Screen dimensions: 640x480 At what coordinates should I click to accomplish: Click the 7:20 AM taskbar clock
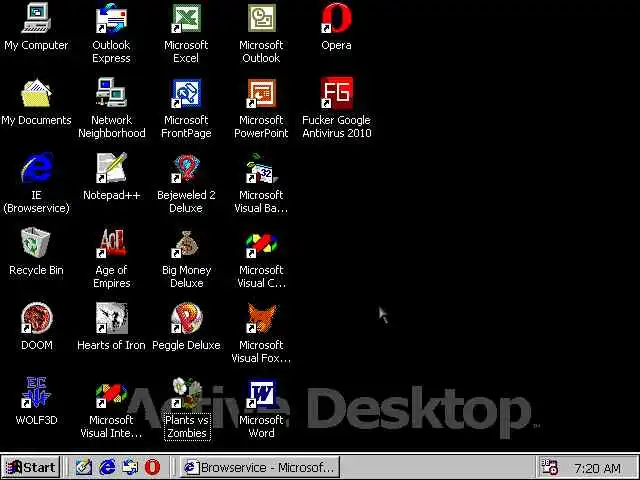(x=598, y=468)
